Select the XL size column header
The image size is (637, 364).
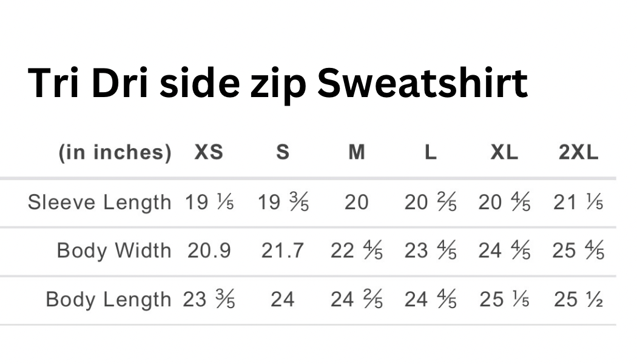504,152
